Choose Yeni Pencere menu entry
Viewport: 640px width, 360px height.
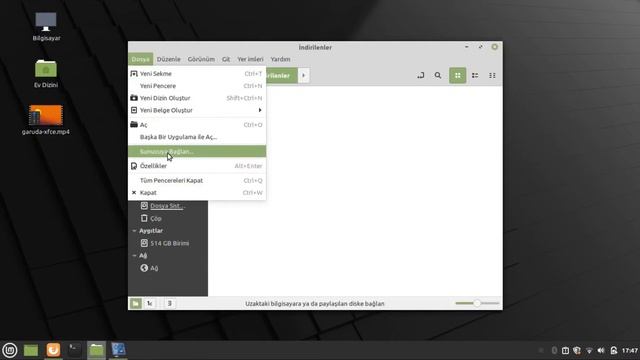(x=197, y=86)
